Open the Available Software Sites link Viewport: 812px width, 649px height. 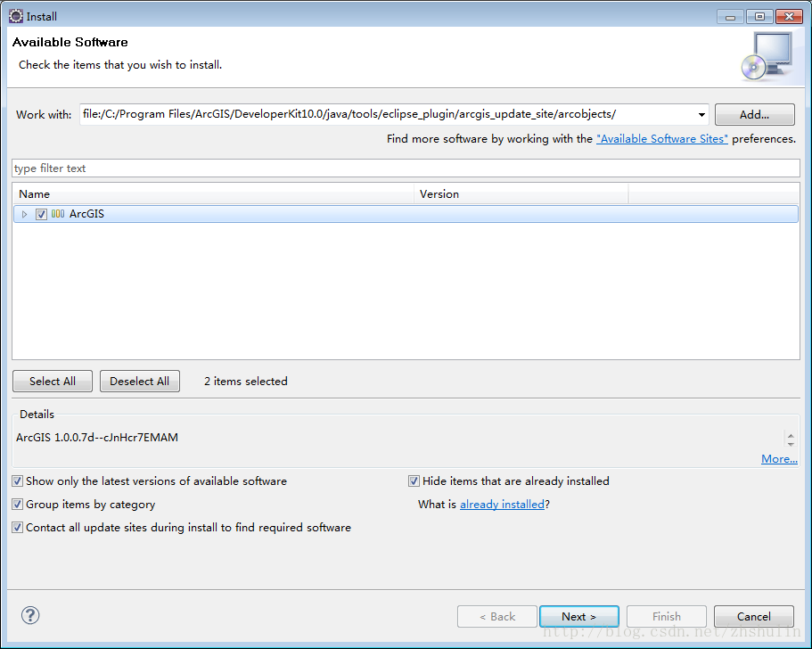tap(661, 139)
